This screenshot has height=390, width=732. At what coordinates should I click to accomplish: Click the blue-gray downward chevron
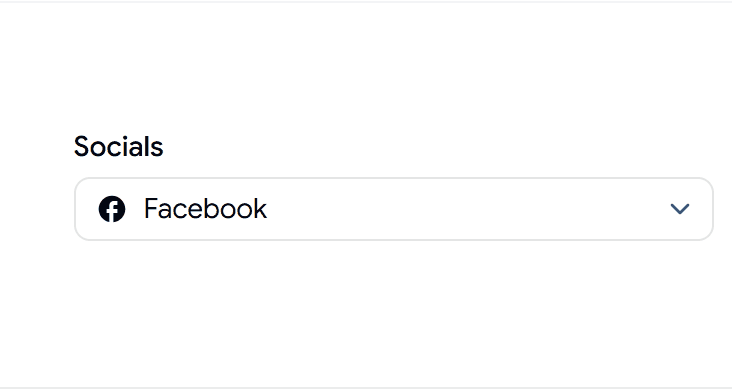point(680,209)
